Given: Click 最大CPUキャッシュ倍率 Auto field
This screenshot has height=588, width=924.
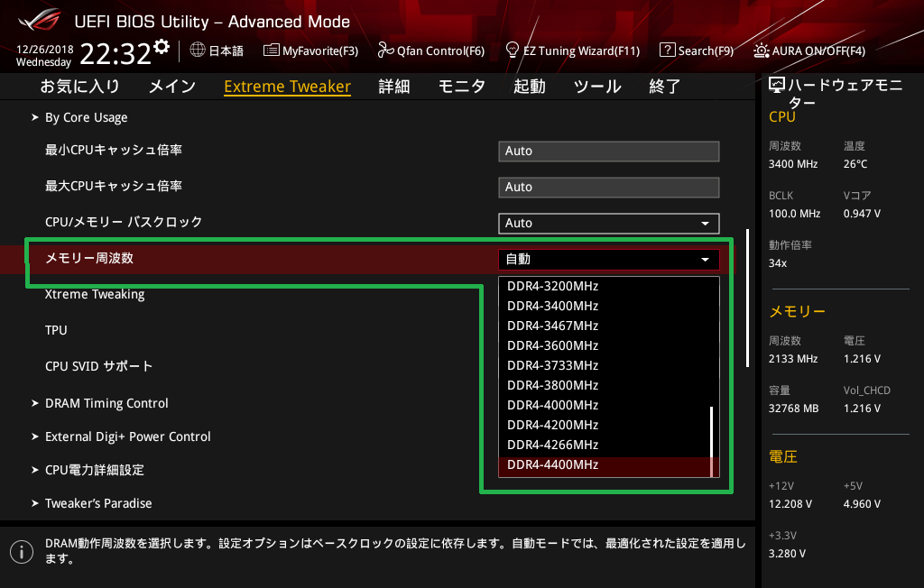Looking at the screenshot, I should pyautogui.click(x=609, y=187).
